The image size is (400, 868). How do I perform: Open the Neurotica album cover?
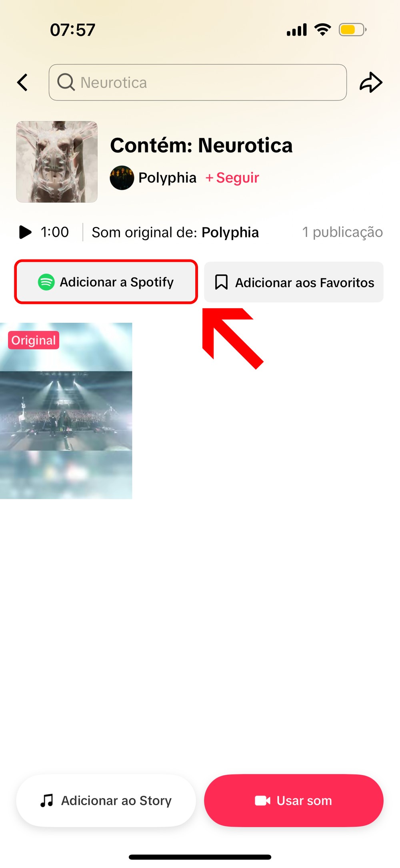pos(57,162)
